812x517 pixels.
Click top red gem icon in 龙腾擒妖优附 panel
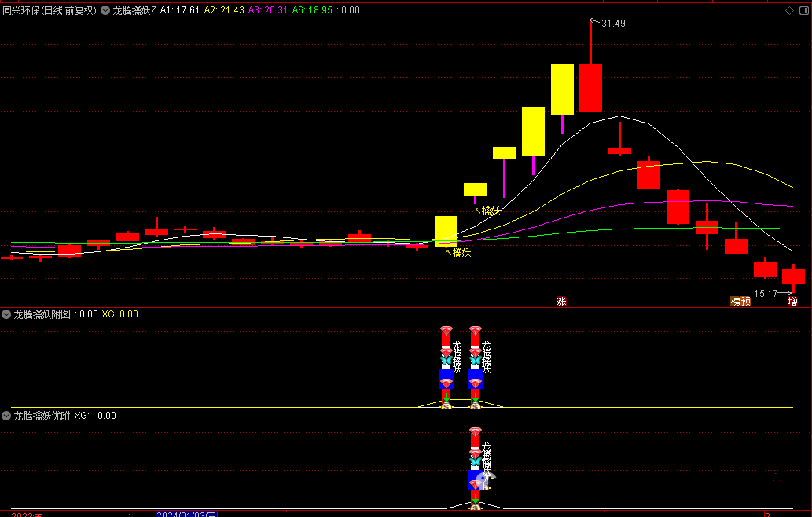pos(475,432)
